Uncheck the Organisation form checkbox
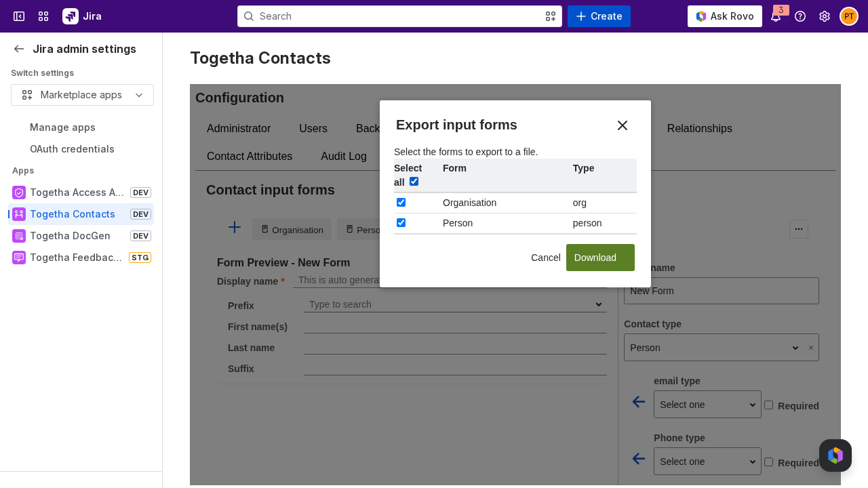 (x=401, y=203)
